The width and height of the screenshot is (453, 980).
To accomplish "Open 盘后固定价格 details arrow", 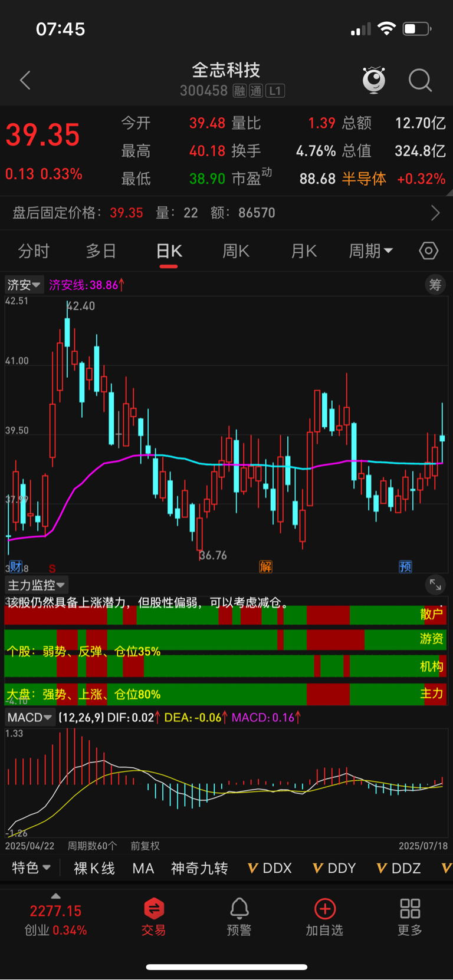I will pyautogui.click(x=435, y=213).
